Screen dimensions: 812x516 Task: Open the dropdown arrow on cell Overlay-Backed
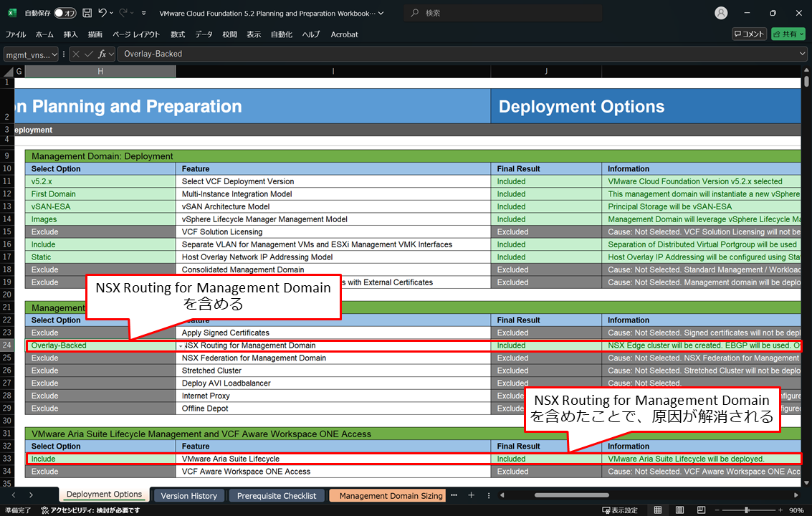point(181,346)
